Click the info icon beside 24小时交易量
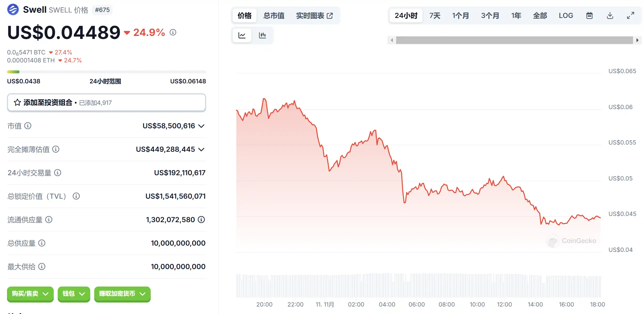644x314 pixels. [58, 173]
